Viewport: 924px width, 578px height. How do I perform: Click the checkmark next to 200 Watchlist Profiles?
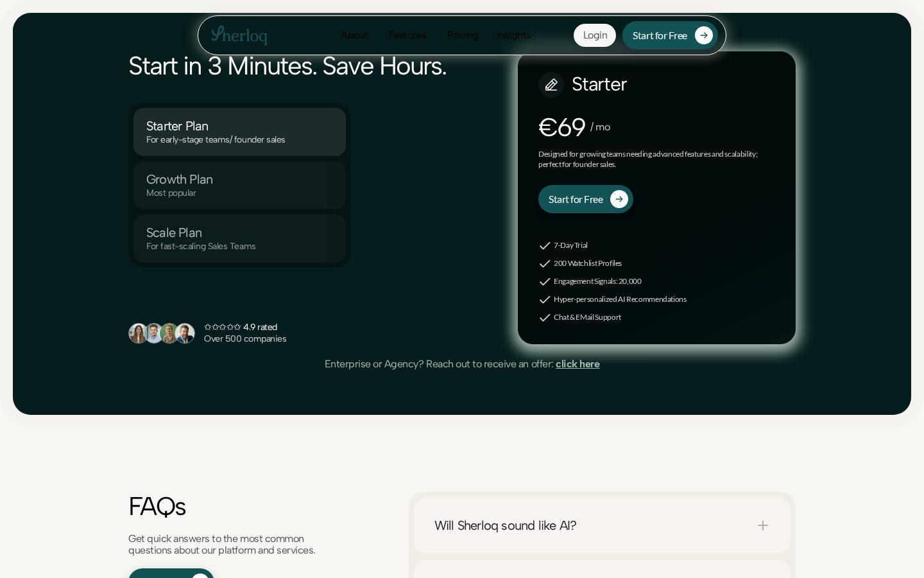(545, 264)
